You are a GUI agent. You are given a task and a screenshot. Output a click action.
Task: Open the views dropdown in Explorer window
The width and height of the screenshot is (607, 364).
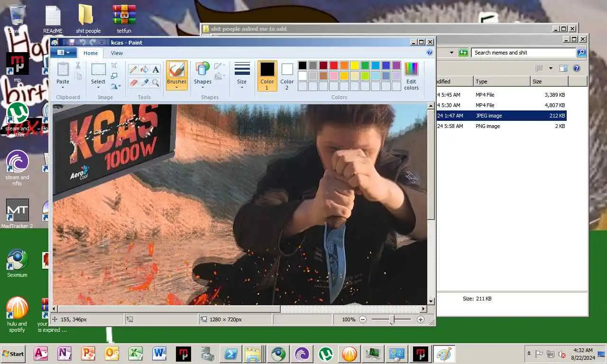[x=551, y=68]
